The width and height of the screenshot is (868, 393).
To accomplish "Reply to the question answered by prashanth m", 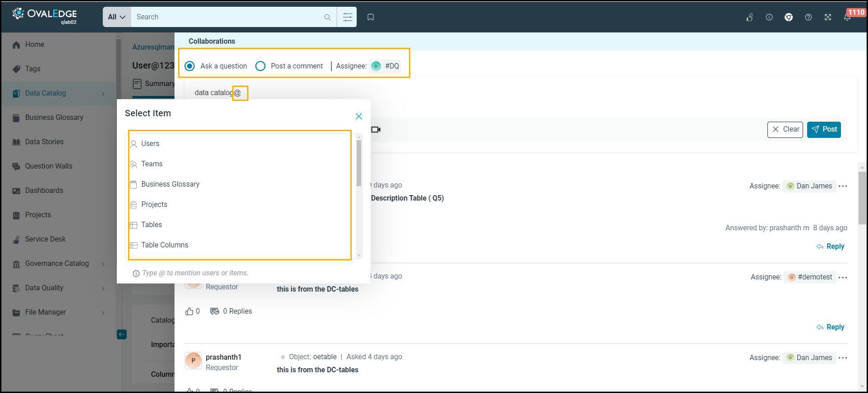I will pos(830,247).
